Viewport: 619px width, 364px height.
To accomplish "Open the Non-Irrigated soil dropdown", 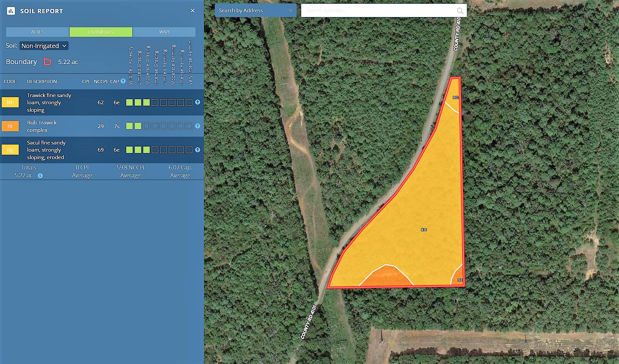I will pyautogui.click(x=44, y=46).
